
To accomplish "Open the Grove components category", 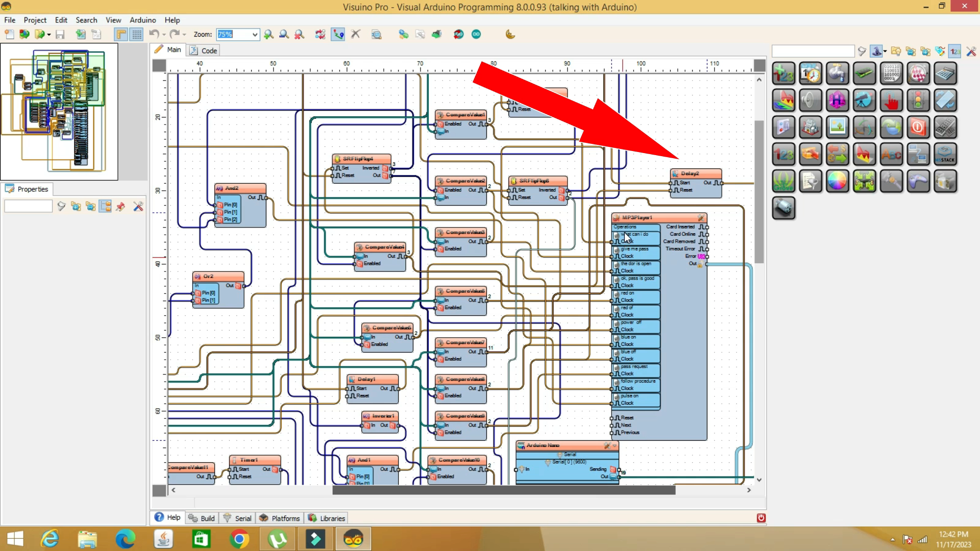I will [x=783, y=181].
